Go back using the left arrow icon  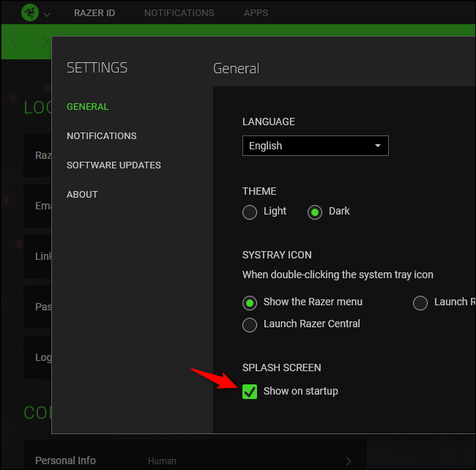tap(16, 42)
